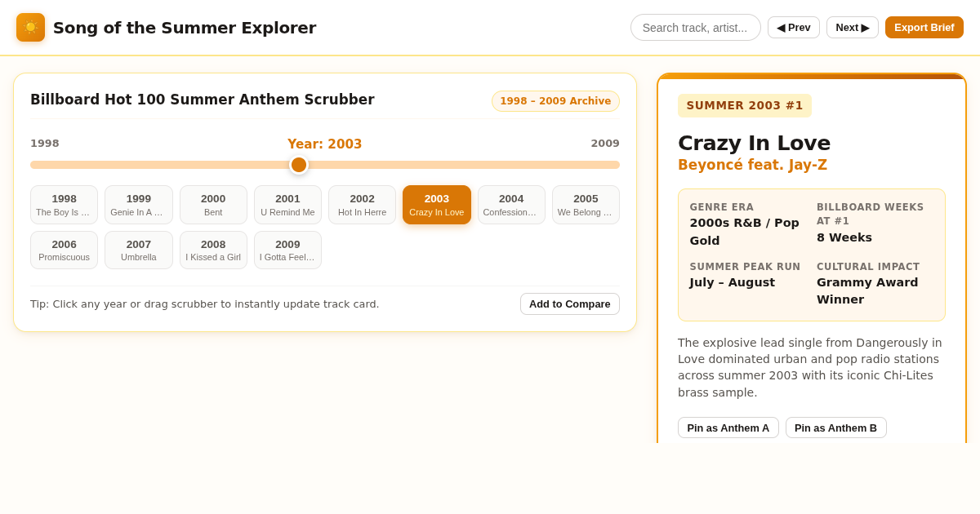Click the Beyoncé feat. Jay-Z artist name
Screen dimensions: 980x514
[x=752, y=165]
